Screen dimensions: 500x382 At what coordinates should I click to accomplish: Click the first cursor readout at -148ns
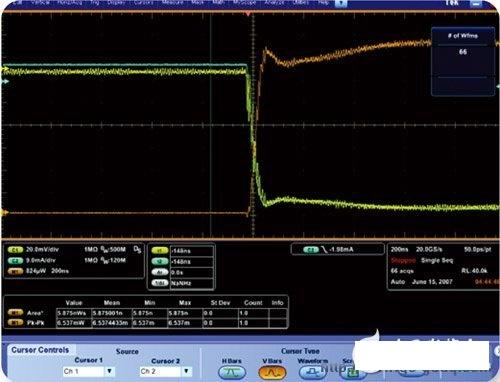(x=192, y=251)
